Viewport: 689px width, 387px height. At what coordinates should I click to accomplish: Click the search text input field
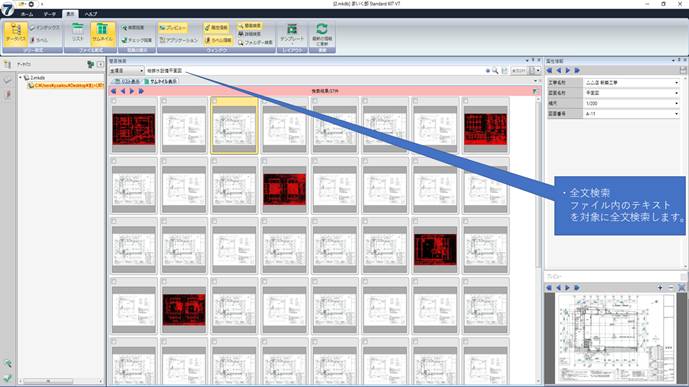(x=314, y=71)
